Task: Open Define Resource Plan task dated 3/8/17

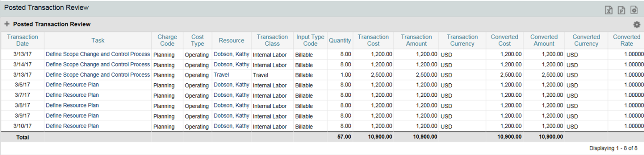Action: tap(72, 105)
